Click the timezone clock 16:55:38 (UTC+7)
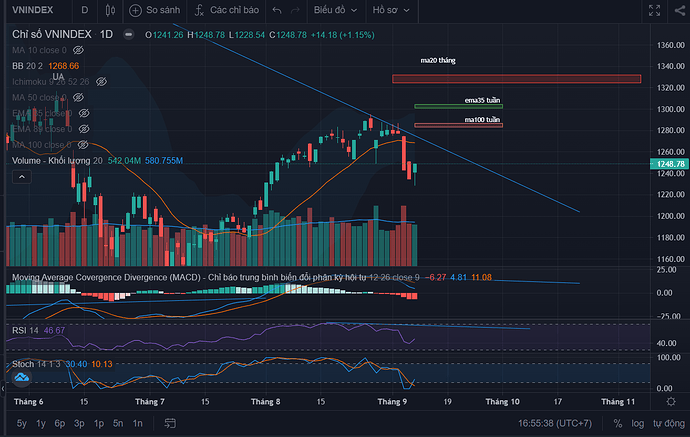The width and height of the screenshot is (690, 437). click(x=555, y=423)
